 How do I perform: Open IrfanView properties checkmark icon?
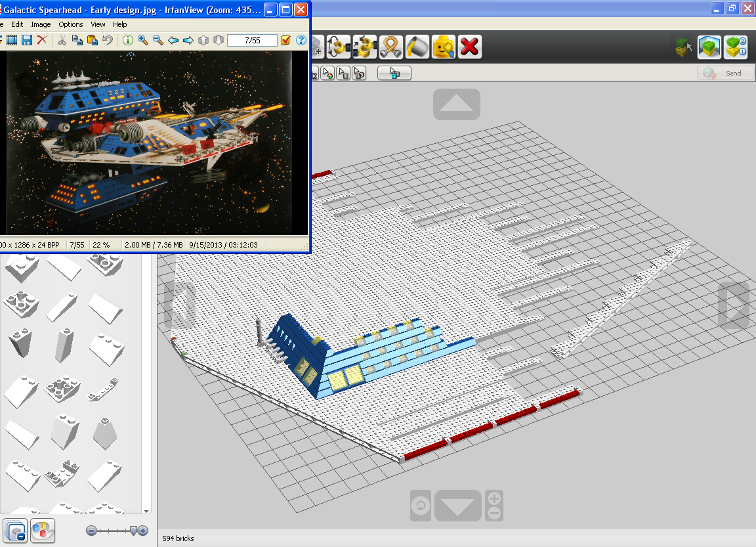click(286, 40)
